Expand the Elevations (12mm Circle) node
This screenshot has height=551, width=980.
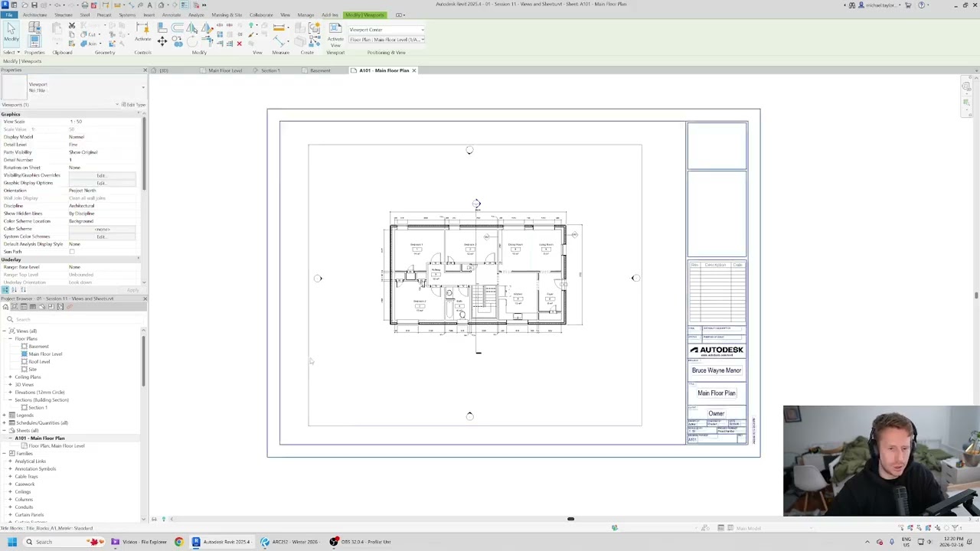10,392
